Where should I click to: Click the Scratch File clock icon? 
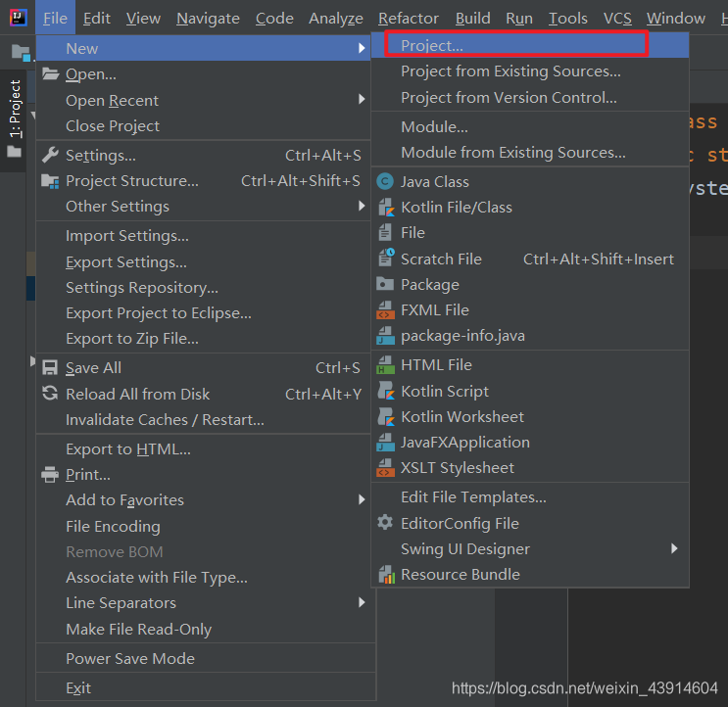coord(386,258)
